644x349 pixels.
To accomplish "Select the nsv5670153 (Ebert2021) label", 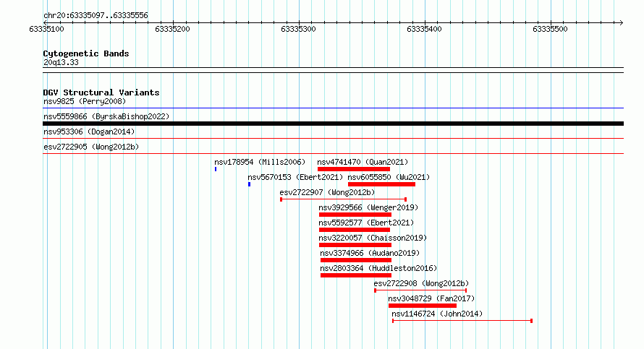I will (295, 177).
